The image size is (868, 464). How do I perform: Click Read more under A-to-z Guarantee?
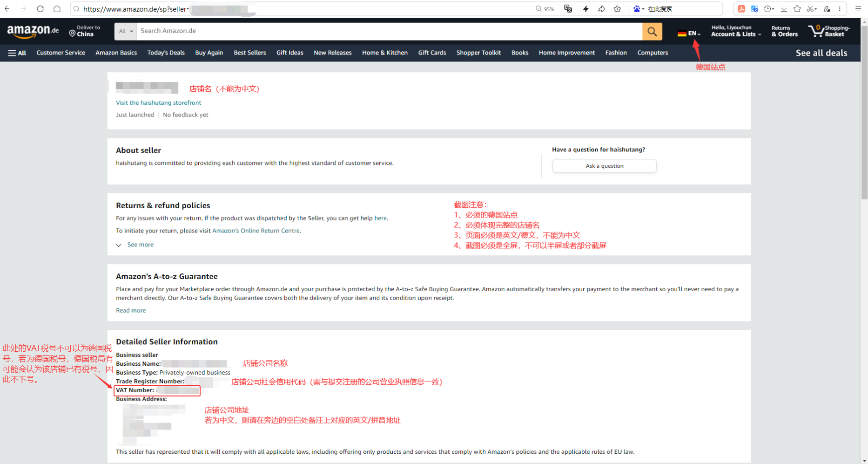click(x=131, y=310)
